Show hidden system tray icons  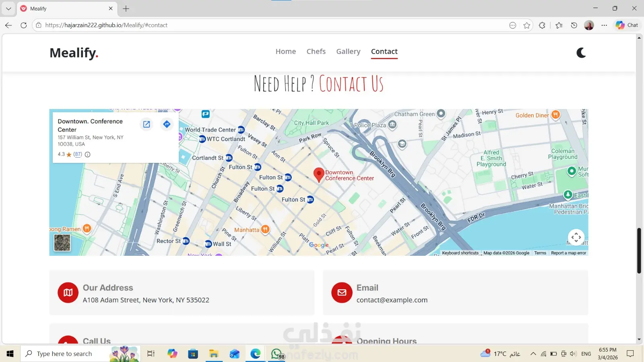tap(533, 354)
